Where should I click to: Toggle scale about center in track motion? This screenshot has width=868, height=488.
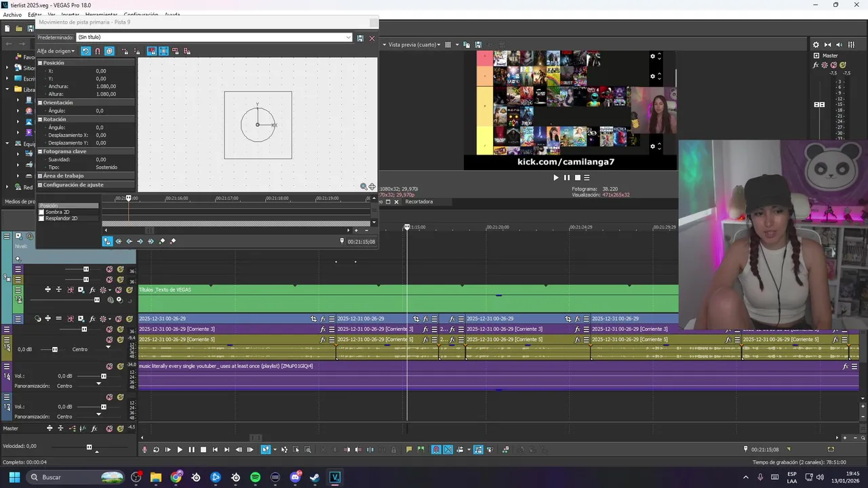(x=163, y=51)
